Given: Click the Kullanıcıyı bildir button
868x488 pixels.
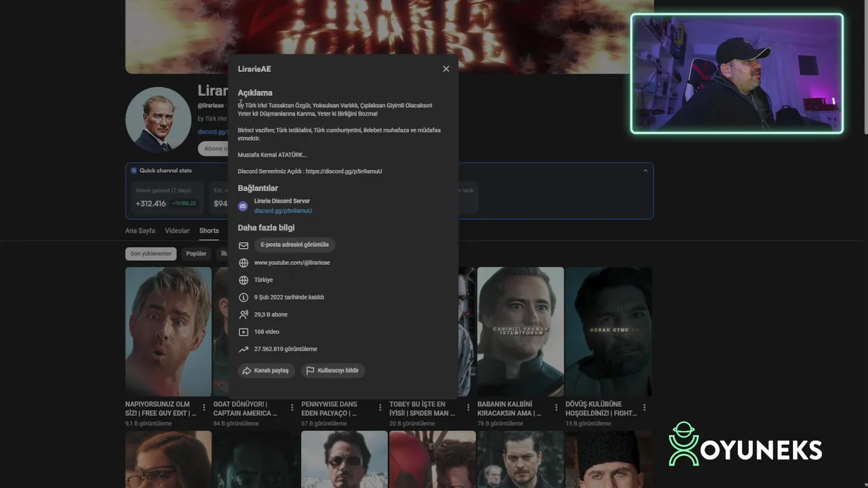Looking at the screenshot, I should (x=333, y=371).
